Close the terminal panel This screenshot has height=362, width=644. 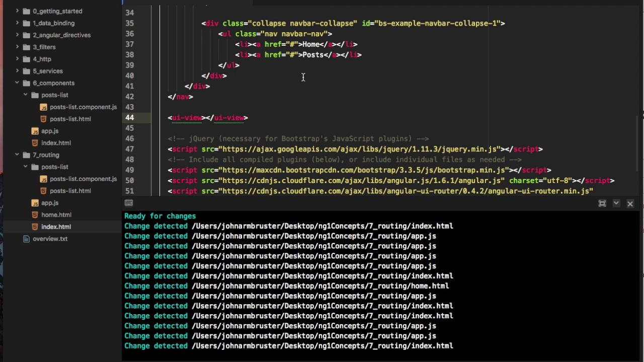[630, 204]
